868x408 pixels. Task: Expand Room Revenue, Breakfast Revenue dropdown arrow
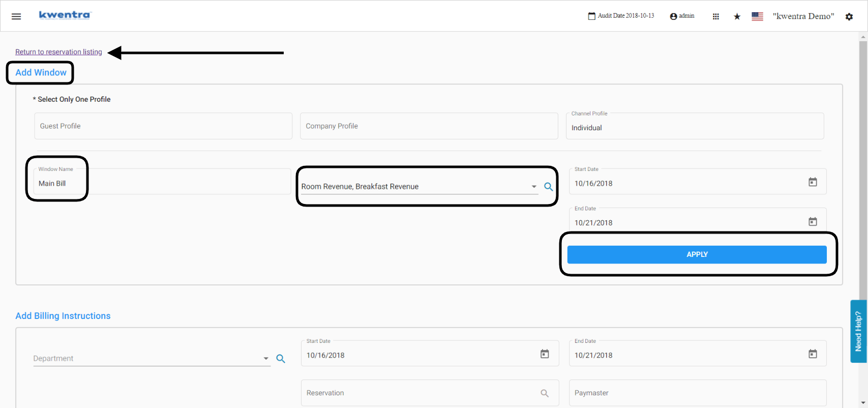534,187
